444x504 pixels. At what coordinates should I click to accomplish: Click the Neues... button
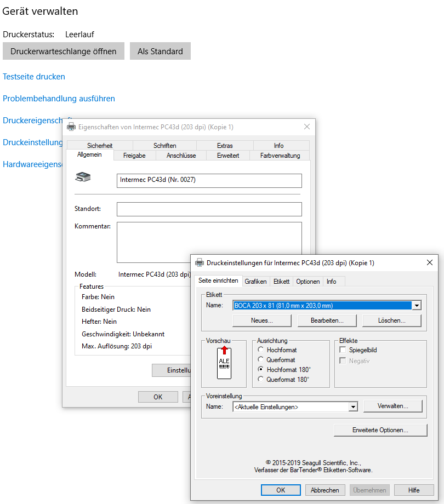pyautogui.click(x=261, y=320)
